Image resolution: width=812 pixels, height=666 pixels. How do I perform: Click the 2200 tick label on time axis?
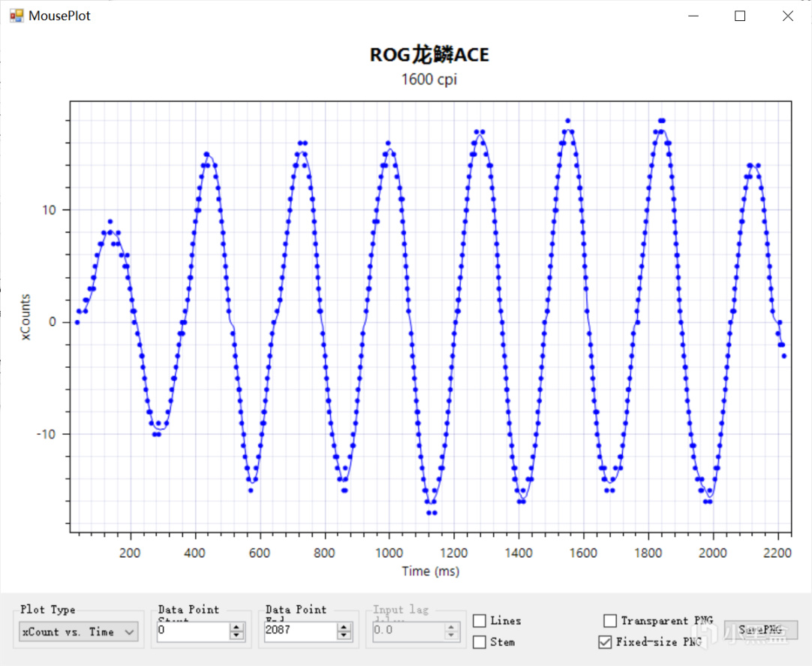[777, 553]
